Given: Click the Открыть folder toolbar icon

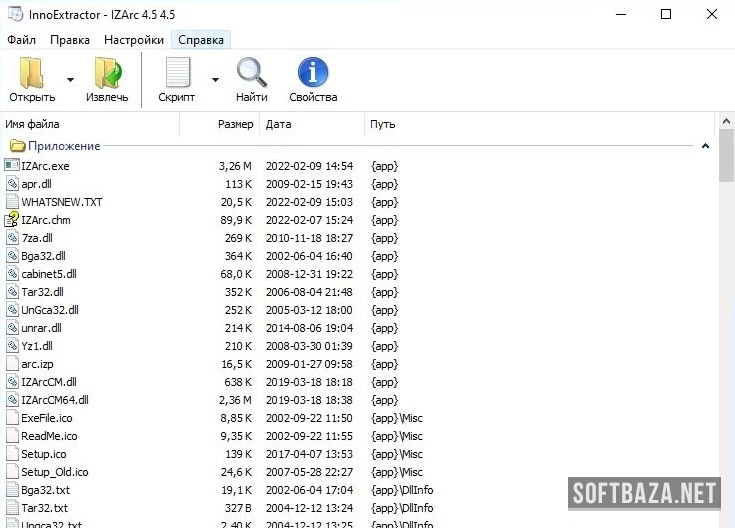Looking at the screenshot, I should [x=32, y=74].
